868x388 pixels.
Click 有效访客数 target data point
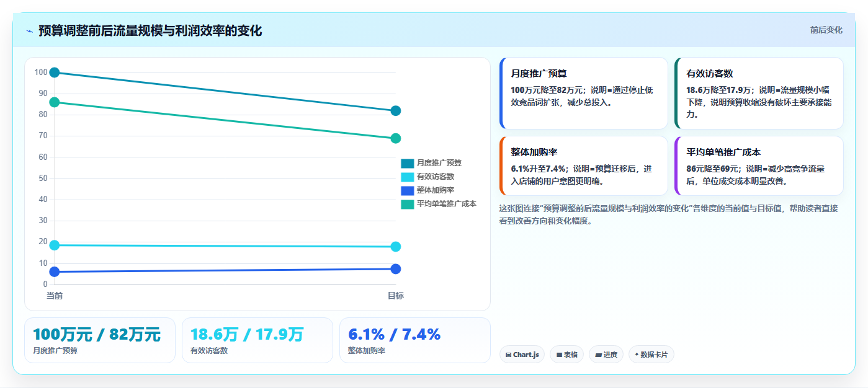(396, 247)
